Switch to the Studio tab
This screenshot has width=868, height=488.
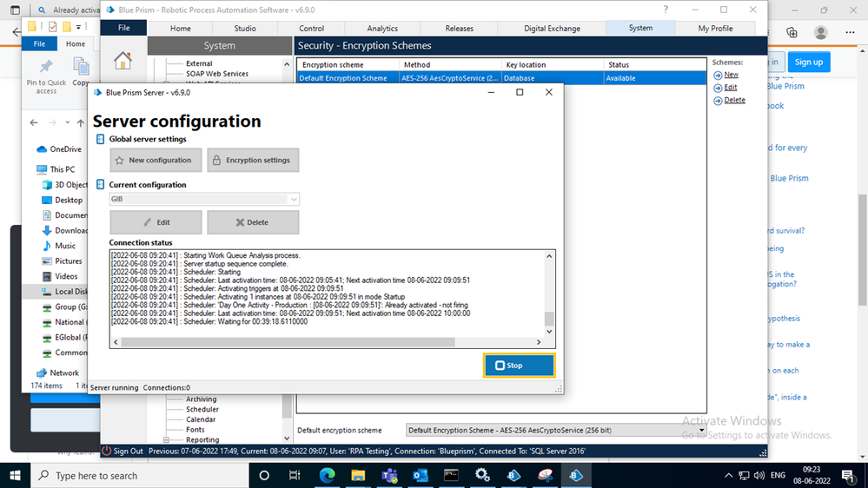pyautogui.click(x=245, y=28)
